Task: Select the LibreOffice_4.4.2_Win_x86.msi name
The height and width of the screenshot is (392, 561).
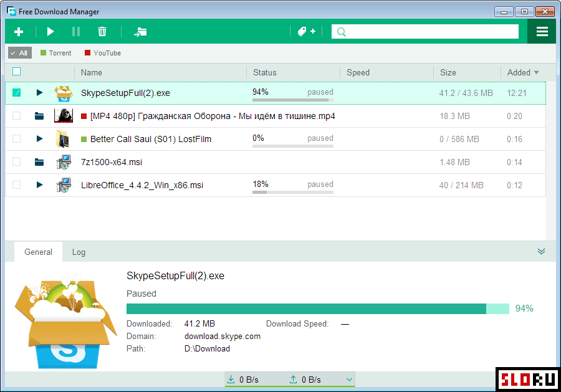Action: 142,185
